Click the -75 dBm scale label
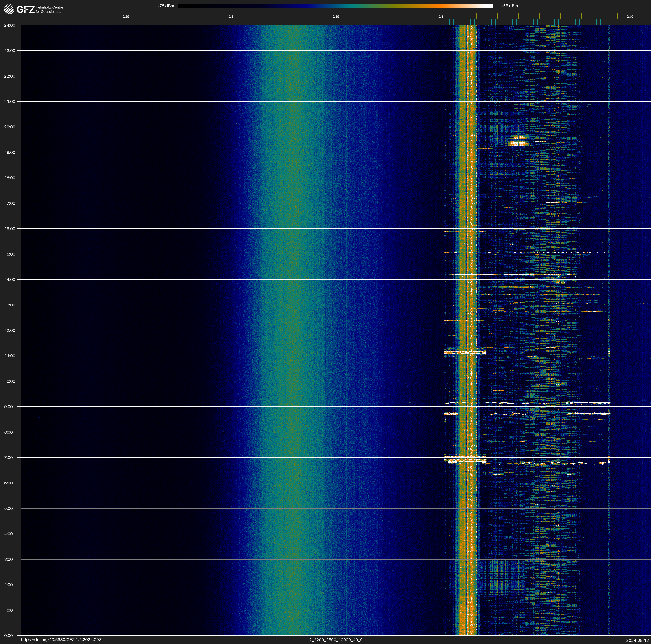This screenshot has height=644, width=651. coord(166,6)
